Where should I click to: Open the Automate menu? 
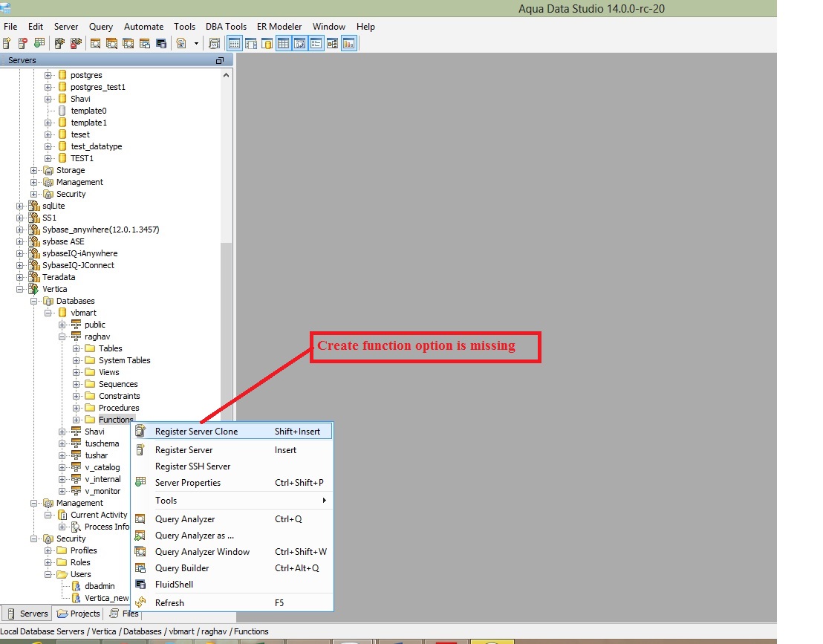point(144,26)
